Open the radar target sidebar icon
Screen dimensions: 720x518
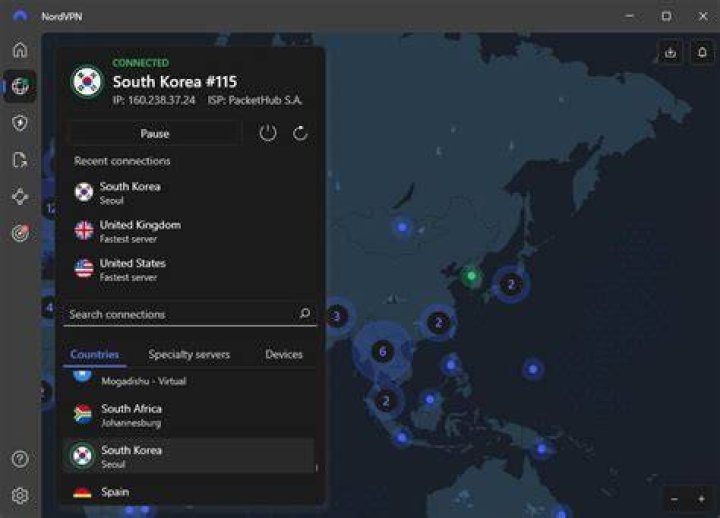pyautogui.click(x=20, y=233)
